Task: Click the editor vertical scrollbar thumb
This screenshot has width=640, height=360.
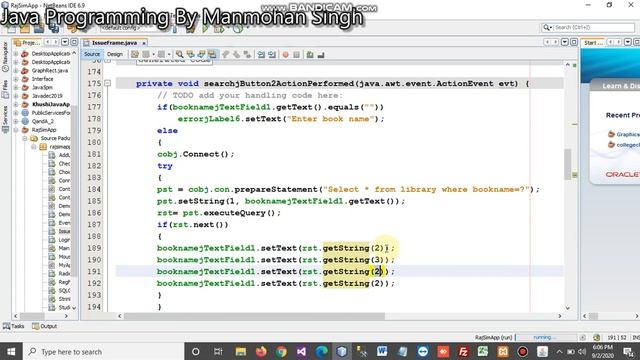Action: coord(567,164)
